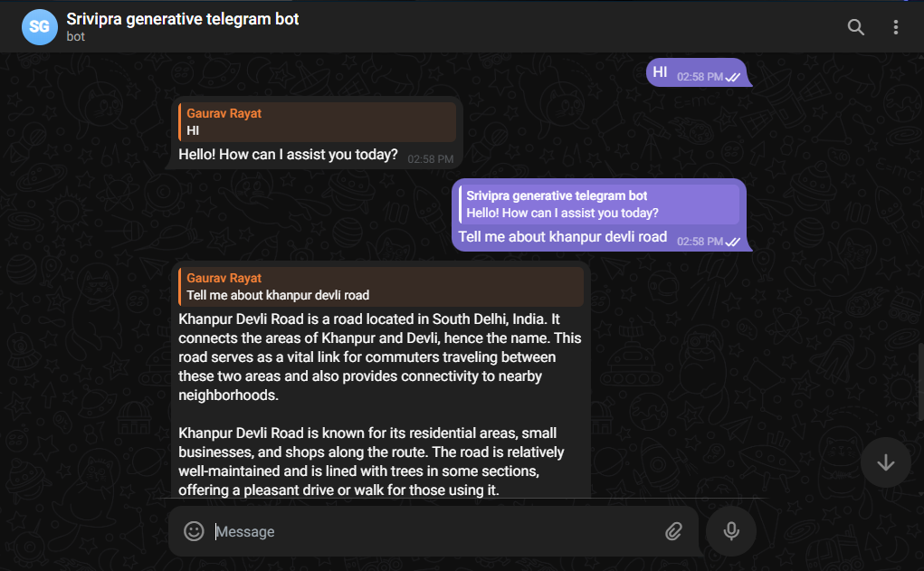924x571 pixels.
Task: Open Srivipra generative telegram bot profile title
Action: 182,19
